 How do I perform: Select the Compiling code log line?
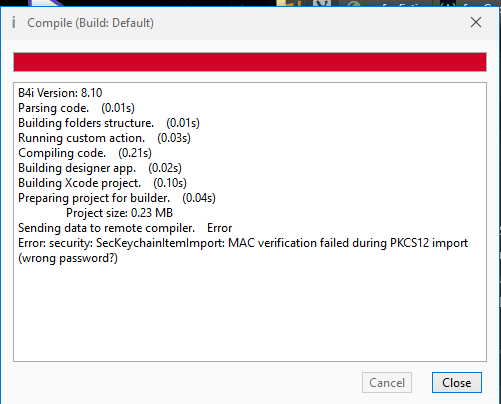pyautogui.click(x=85, y=153)
